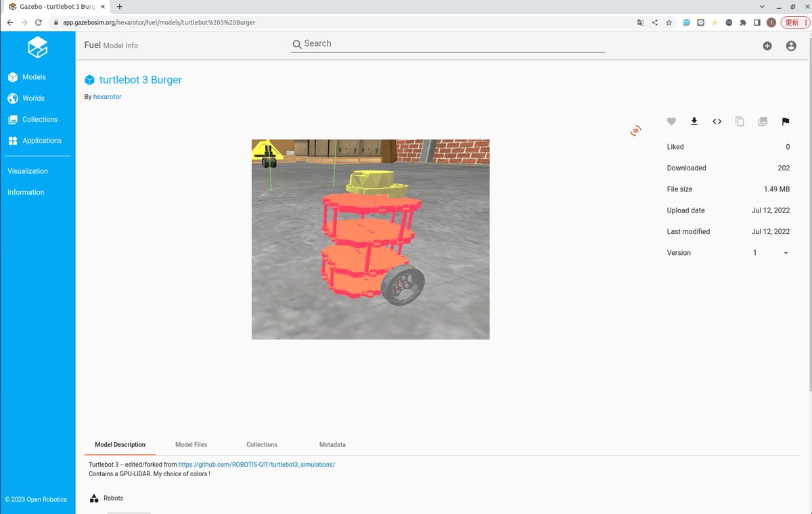812x514 pixels.
Task: Click the translate icon in address bar
Action: point(640,22)
